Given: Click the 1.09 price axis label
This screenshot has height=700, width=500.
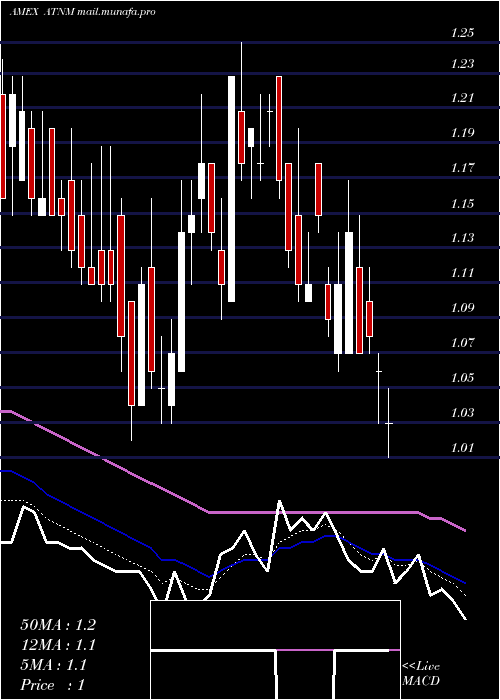Looking at the screenshot, I should pos(462,308).
